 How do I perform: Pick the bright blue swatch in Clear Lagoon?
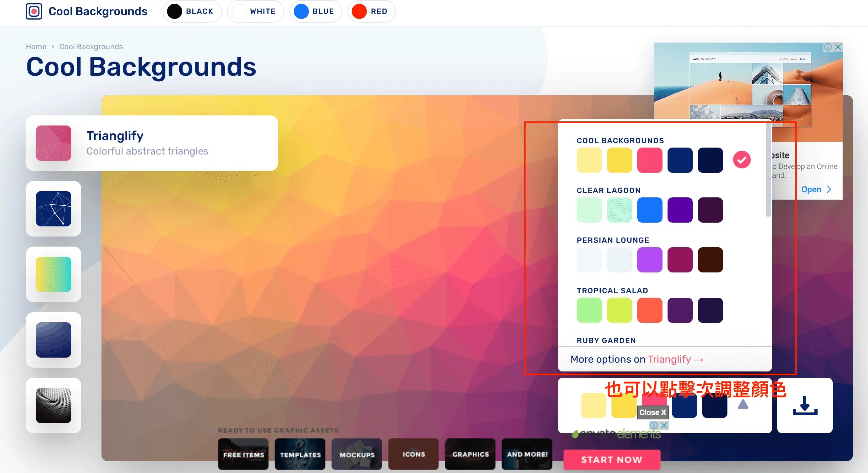tap(650, 210)
